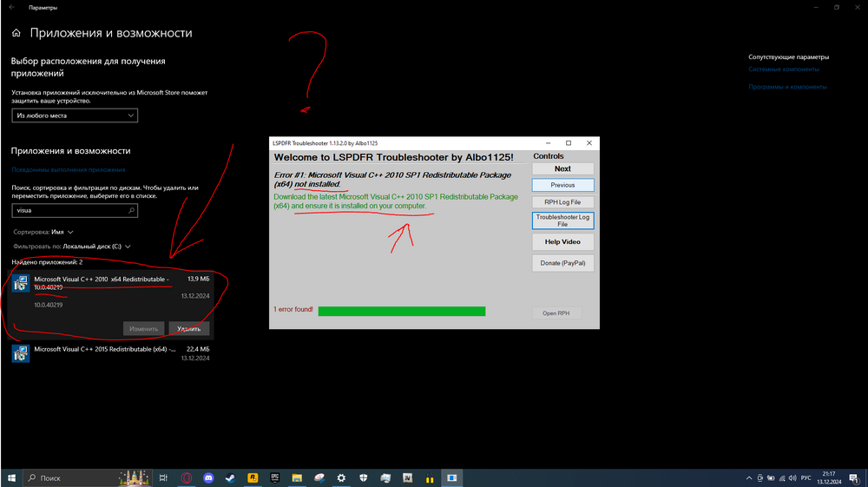Open File Explorer from the taskbar

(x=297, y=478)
